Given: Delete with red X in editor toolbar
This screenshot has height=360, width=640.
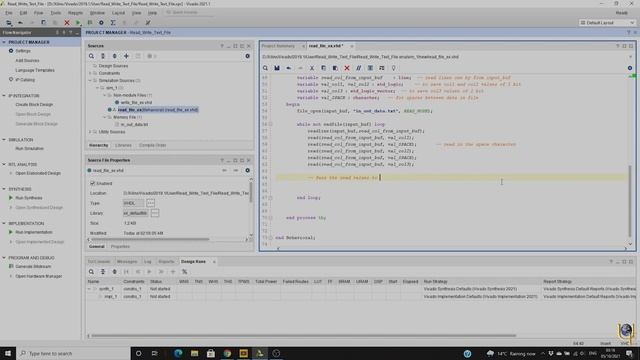Looking at the screenshot, I should [347, 68].
